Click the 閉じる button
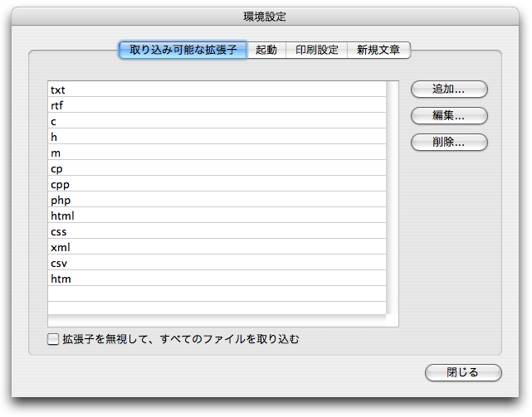Viewport: 532px width, 417px height. coord(463,373)
